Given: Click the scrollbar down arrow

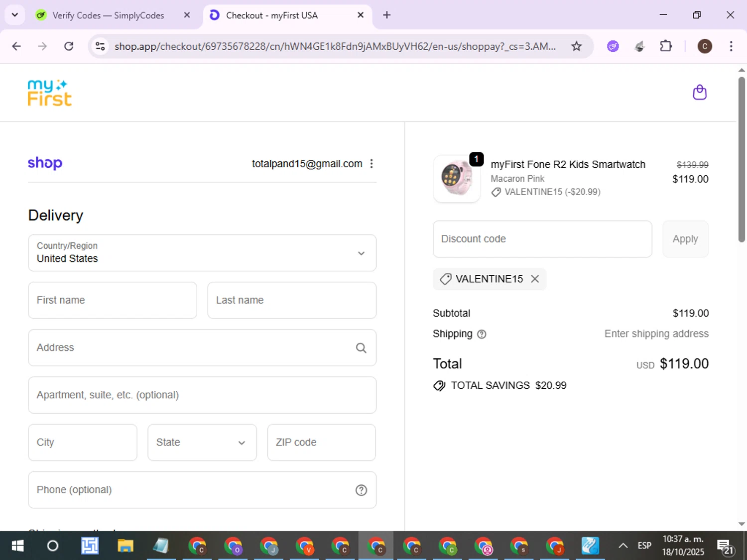Looking at the screenshot, I should (742, 524).
